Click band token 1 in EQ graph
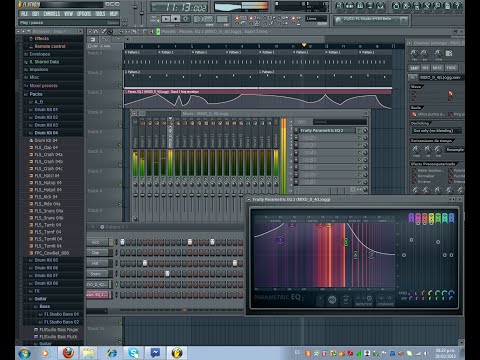The image size is (480, 360). point(280,239)
